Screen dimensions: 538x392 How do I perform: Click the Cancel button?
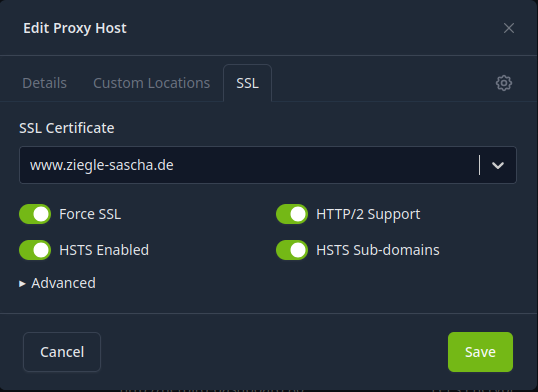[x=62, y=352]
